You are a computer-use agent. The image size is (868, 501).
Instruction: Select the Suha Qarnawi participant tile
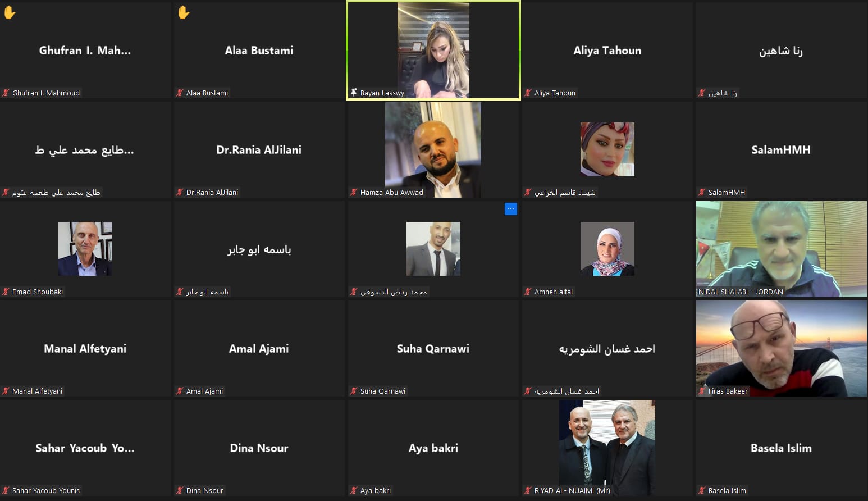pos(433,348)
